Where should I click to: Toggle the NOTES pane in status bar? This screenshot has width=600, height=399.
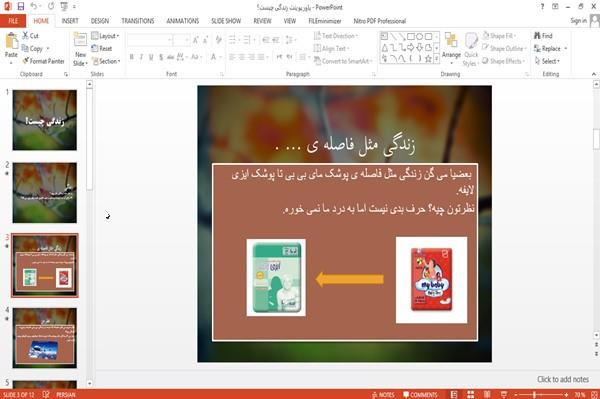click(383, 394)
